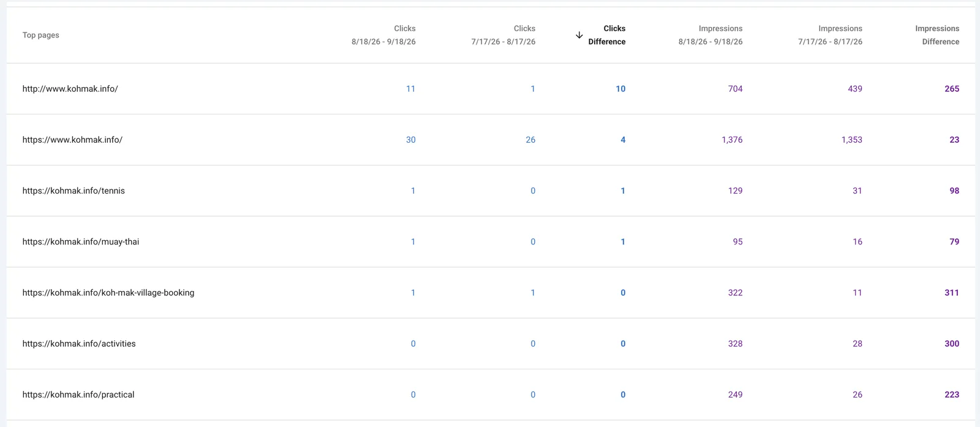Select the http://www.kohmak.info/ page row
Image resolution: width=980 pixels, height=427 pixels.
491,89
